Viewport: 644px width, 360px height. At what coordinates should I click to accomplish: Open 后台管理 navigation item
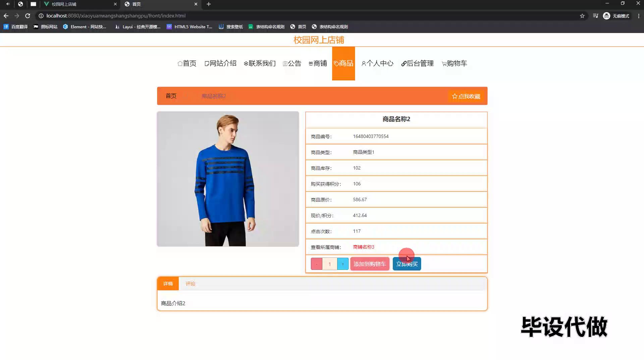[417, 63]
